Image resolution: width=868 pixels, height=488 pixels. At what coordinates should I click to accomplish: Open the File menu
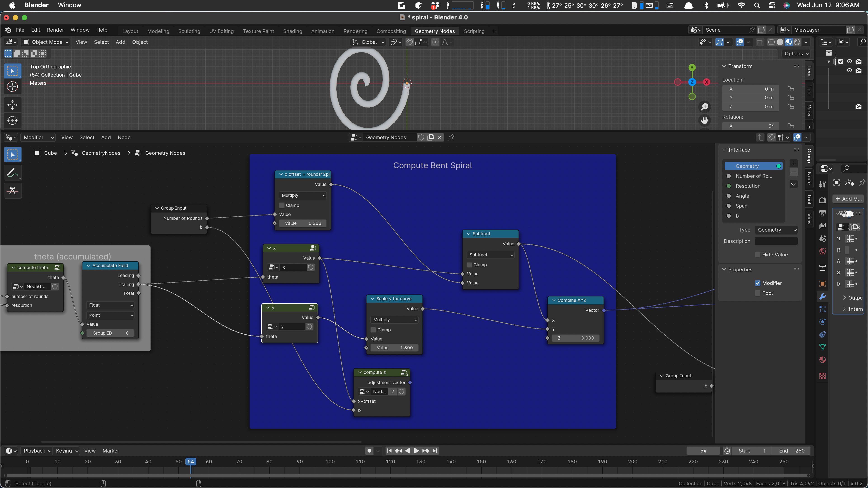[x=20, y=30]
